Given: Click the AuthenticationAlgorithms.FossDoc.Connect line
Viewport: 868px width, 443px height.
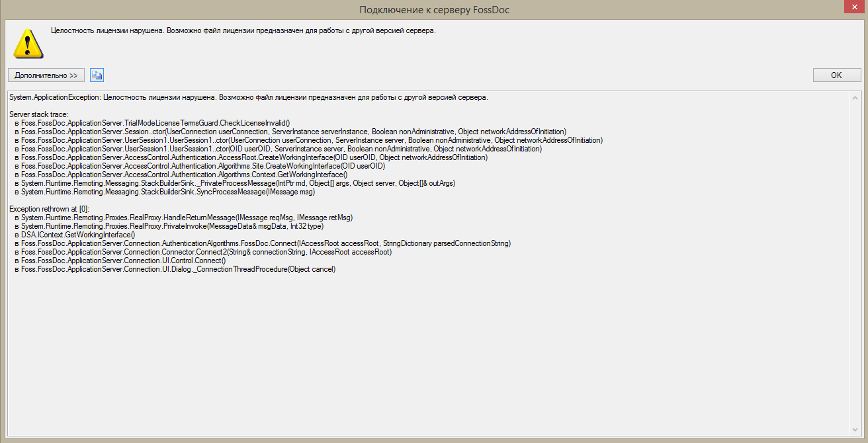Looking at the screenshot, I should [263, 243].
